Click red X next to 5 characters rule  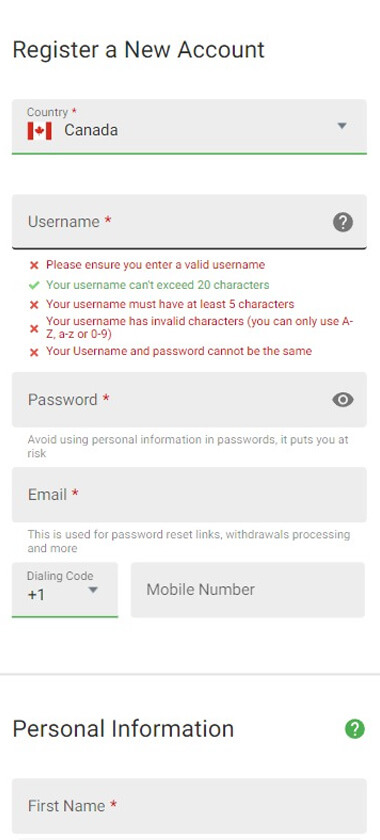click(x=34, y=305)
